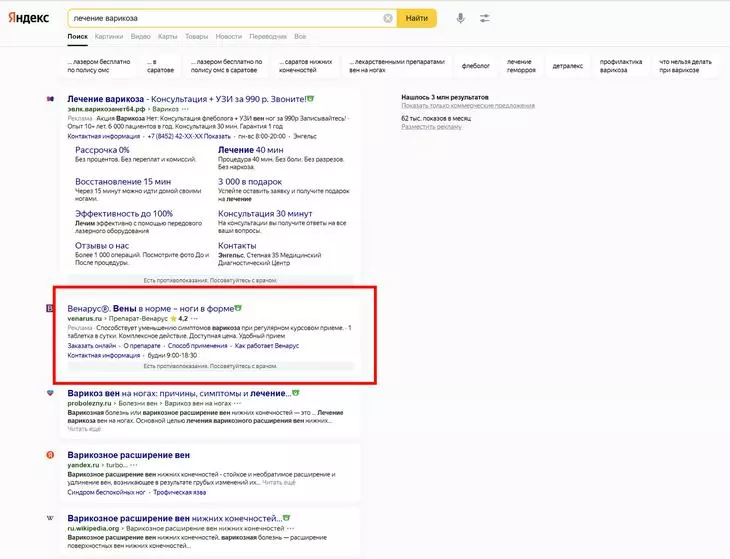Click the star rating 4,2 for Венарус
The height and width of the screenshot is (559, 730).
click(x=179, y=319)
